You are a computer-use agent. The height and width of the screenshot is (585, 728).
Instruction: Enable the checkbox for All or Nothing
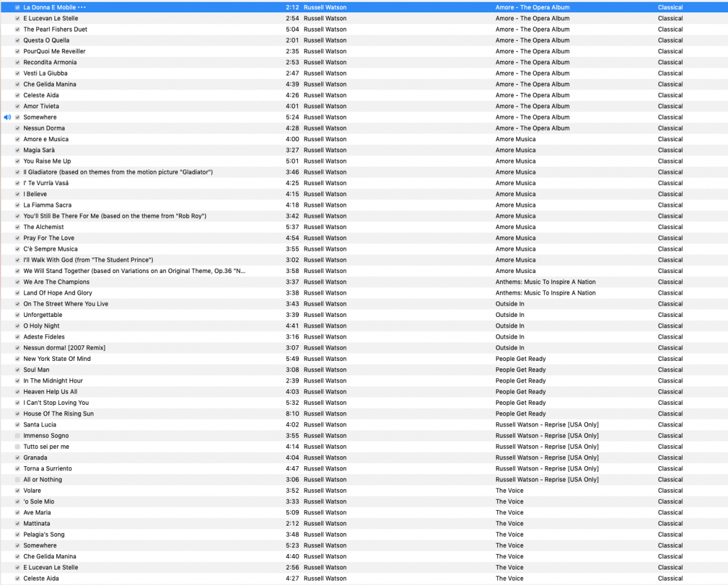(x=17, y=479)
